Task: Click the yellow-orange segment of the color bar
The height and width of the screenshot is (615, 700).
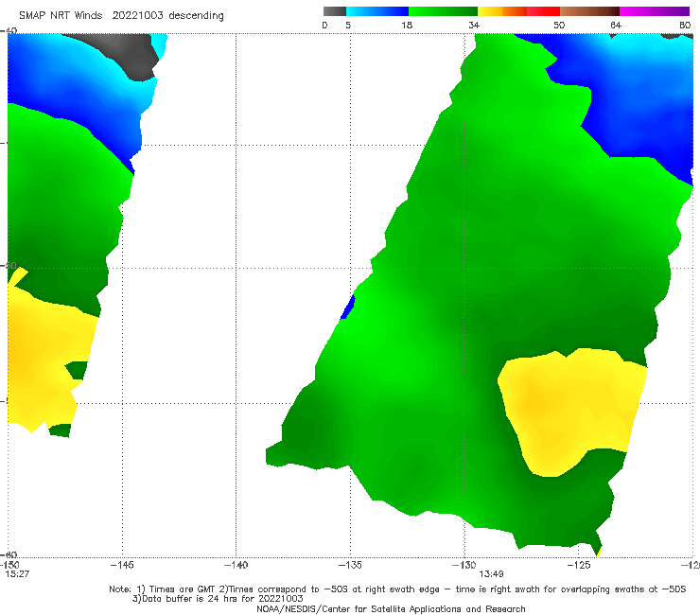Action: (502, 11)
